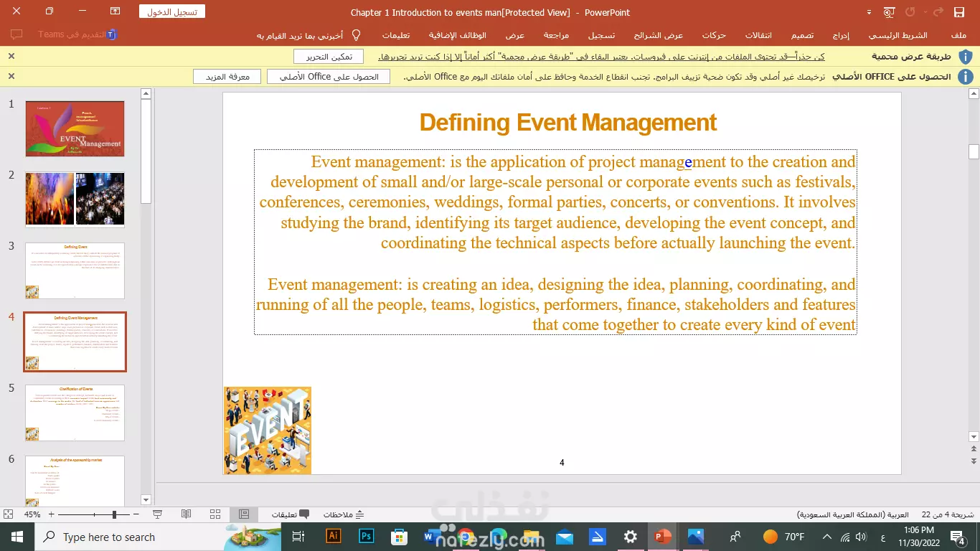
Task: Click language indicator العربية in status bar
Action: 853,514
